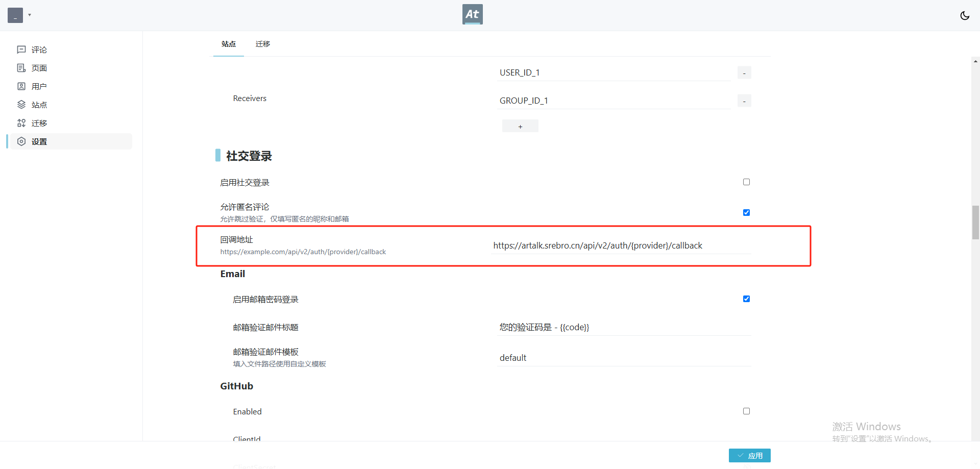The image size is (980, 469).
Task: Click the 回调地址 label
Action: coord(236,240)
